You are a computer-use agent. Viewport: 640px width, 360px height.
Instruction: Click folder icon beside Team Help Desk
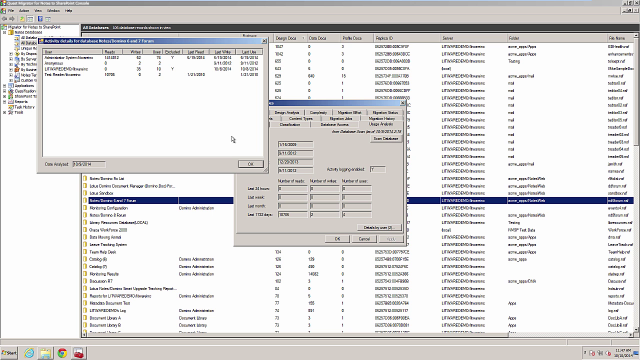85,252
